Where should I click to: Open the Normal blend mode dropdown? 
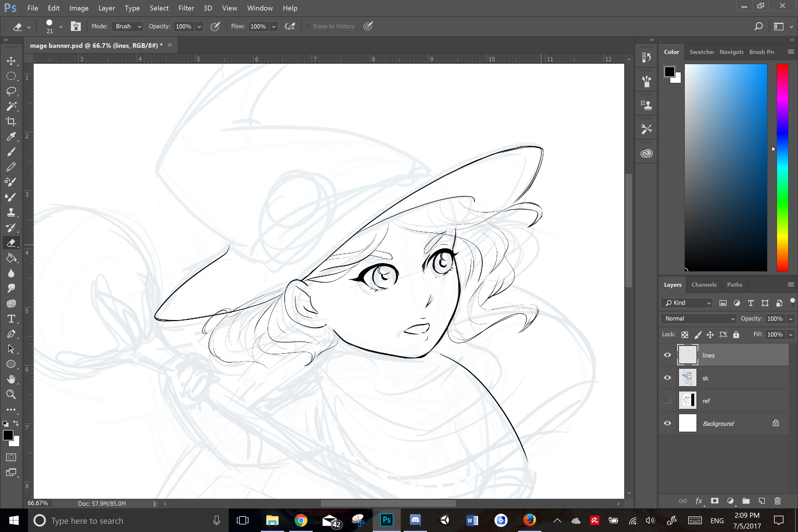tap(699, 318)
